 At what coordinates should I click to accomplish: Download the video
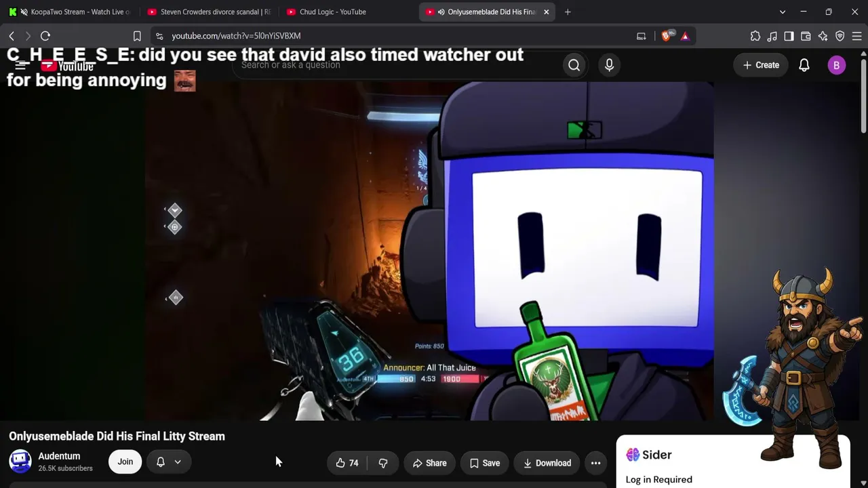pos(547,463)
